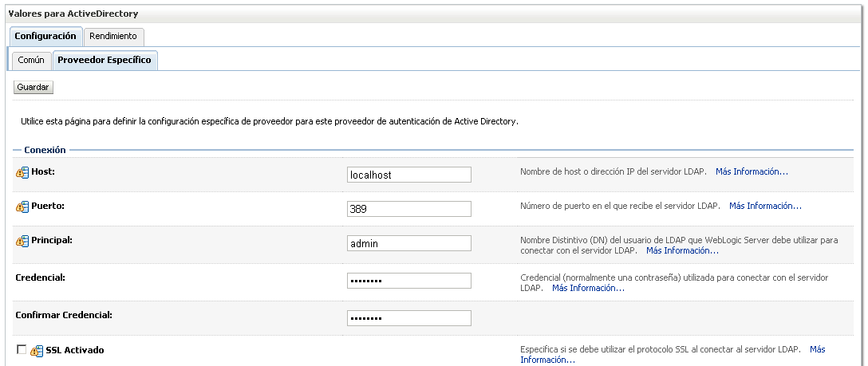868x366 pixels.
Task: Click the Utilice esta página instruction text
Action: point(270,121)
